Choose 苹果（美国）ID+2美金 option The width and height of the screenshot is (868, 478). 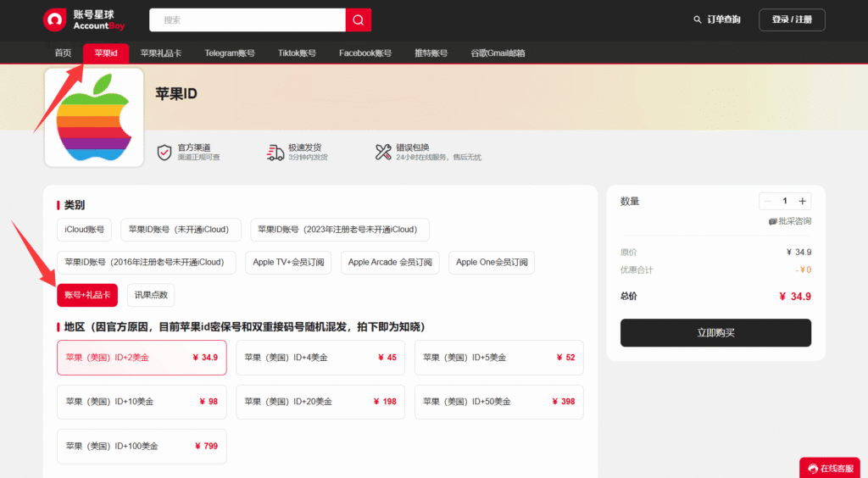click(x=142, y=358)
